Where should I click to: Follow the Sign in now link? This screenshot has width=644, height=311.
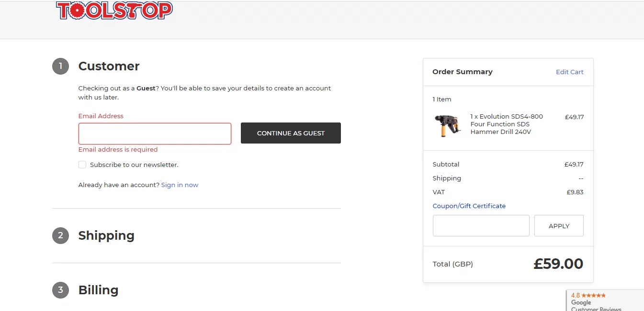click(180, 185)
